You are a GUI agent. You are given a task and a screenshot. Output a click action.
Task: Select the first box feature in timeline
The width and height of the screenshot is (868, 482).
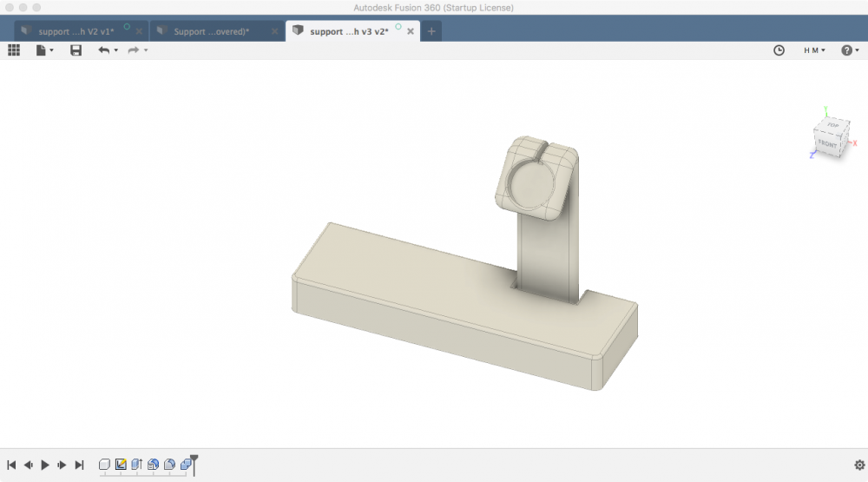coord(104,465)
